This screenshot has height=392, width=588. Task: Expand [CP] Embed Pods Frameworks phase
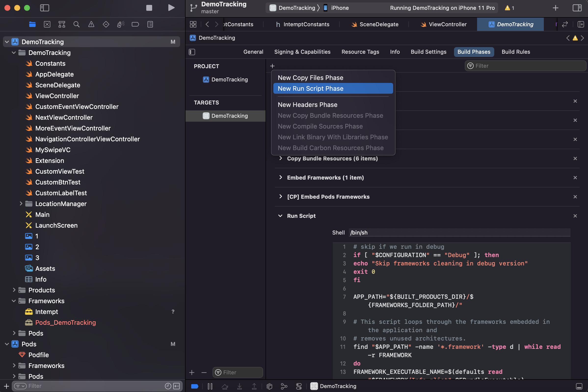click(x=281, y=196)
